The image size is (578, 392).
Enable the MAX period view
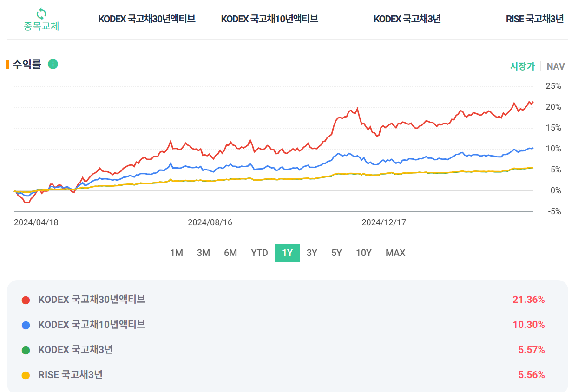pyautogui.click(x=395, y=253)
